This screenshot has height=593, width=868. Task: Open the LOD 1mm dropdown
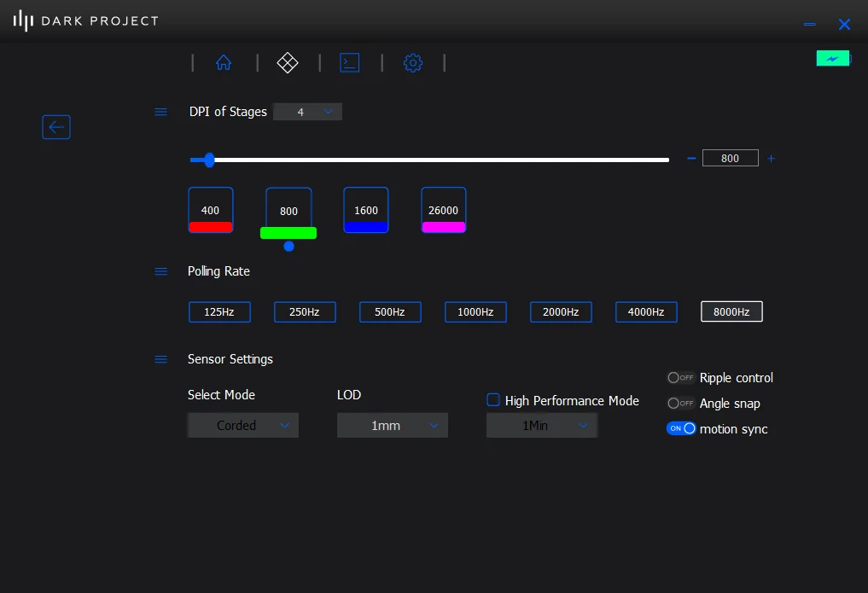pyautogui.click(x=393, y=426)
